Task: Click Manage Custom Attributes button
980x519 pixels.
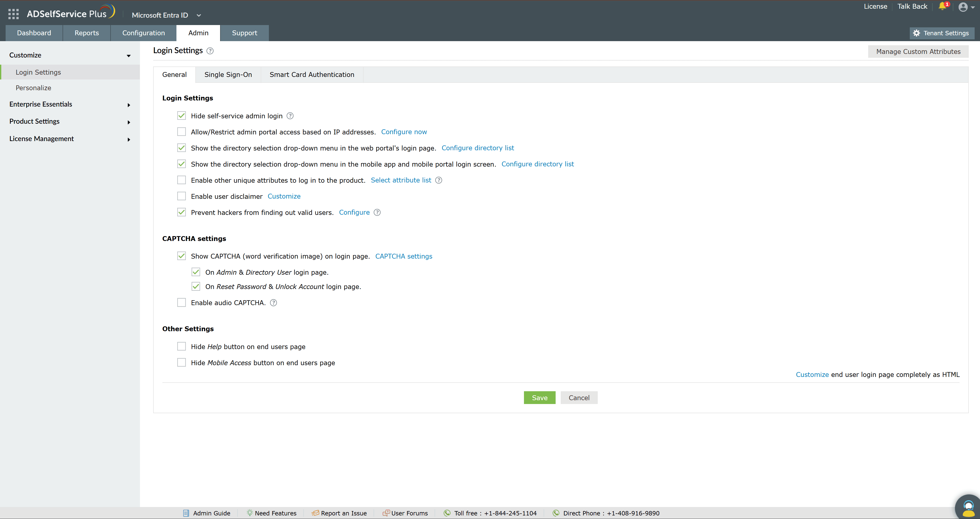Action: point(918,51)
